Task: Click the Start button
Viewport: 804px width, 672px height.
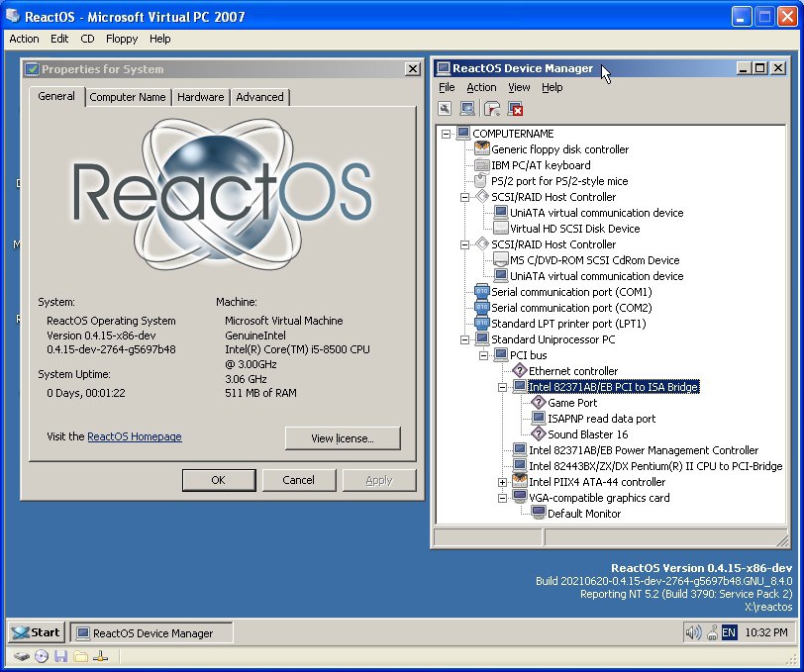Action: click(x=36, y=632)
